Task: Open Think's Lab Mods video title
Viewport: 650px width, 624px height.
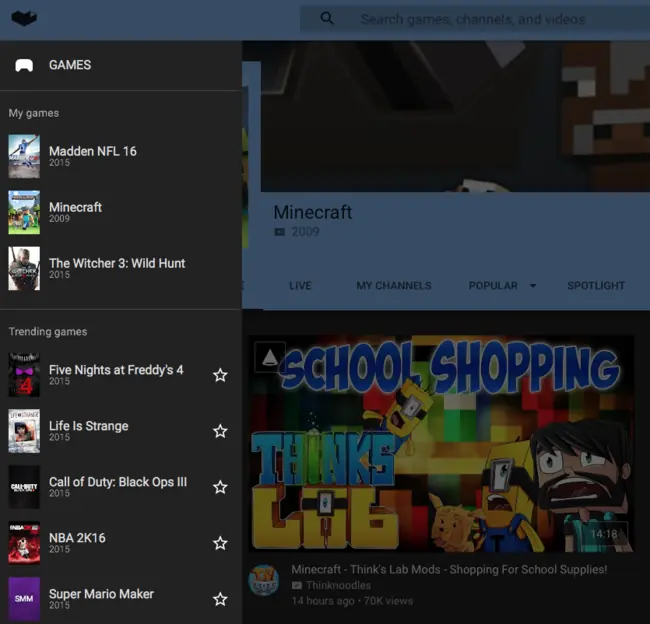Action: (449, 570)
